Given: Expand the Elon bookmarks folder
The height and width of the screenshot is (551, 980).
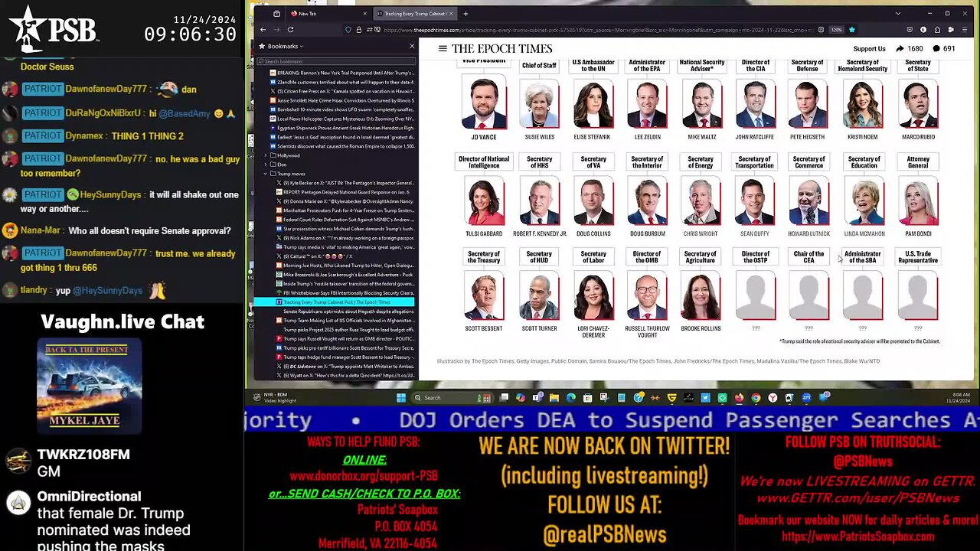Looking at the screenshot, I should pos(266,165).
